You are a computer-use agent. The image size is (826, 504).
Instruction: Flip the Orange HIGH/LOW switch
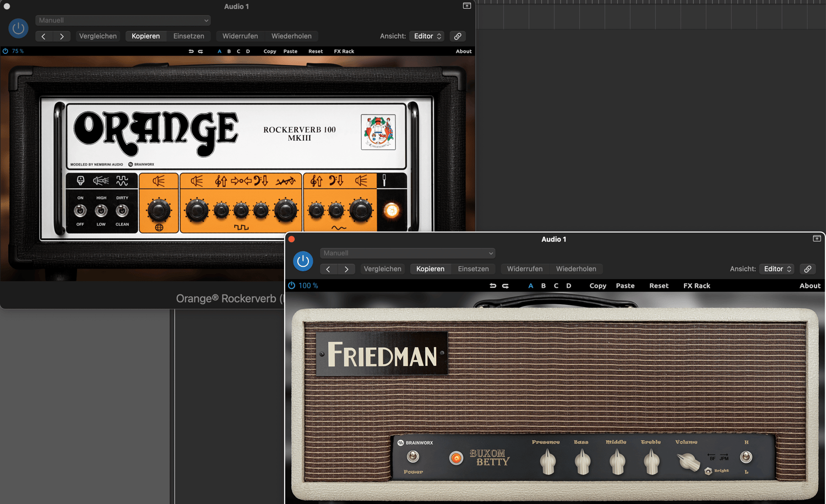coord(101,210)
